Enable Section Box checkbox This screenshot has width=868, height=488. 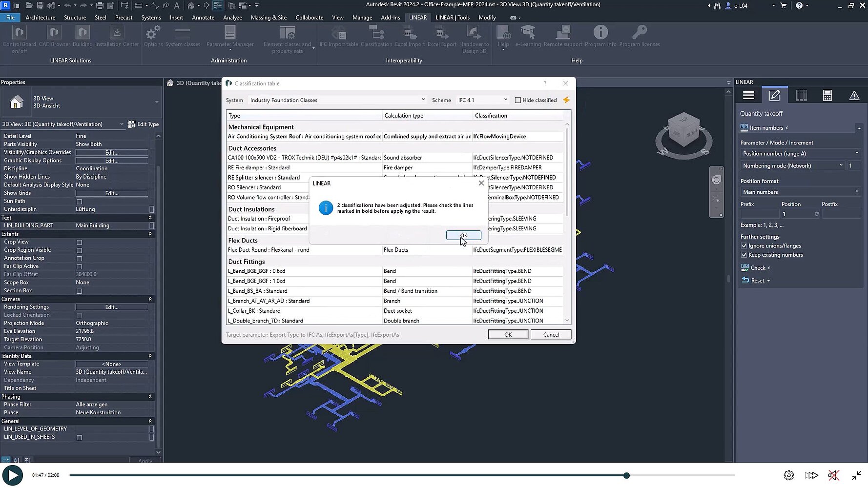(x=79, y=291)
